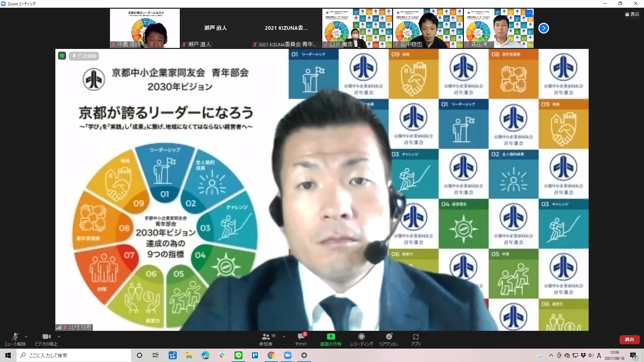Open DW app in taskbar
The image size is (644, 362).
(x=173, y=355)
